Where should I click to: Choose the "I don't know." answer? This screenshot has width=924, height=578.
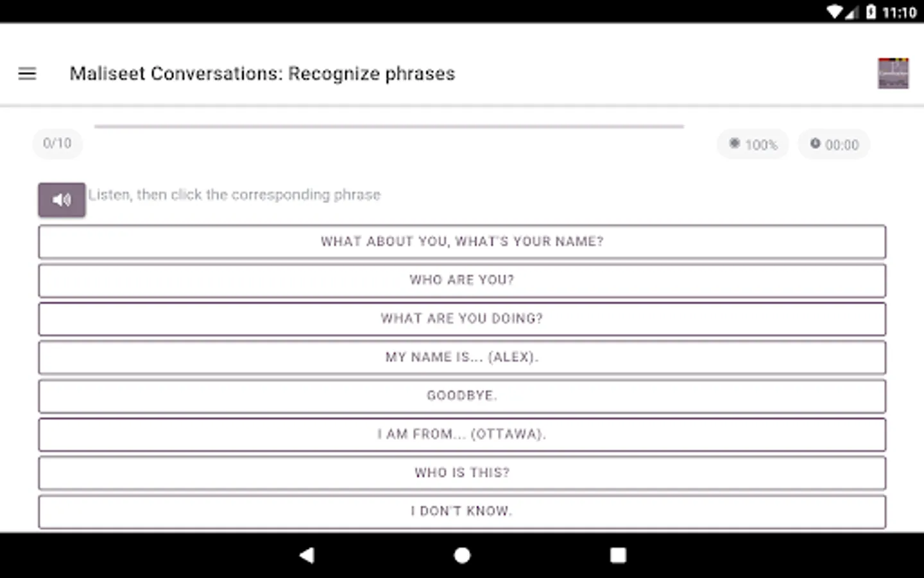pyautogui.click(x=462, y=511)
